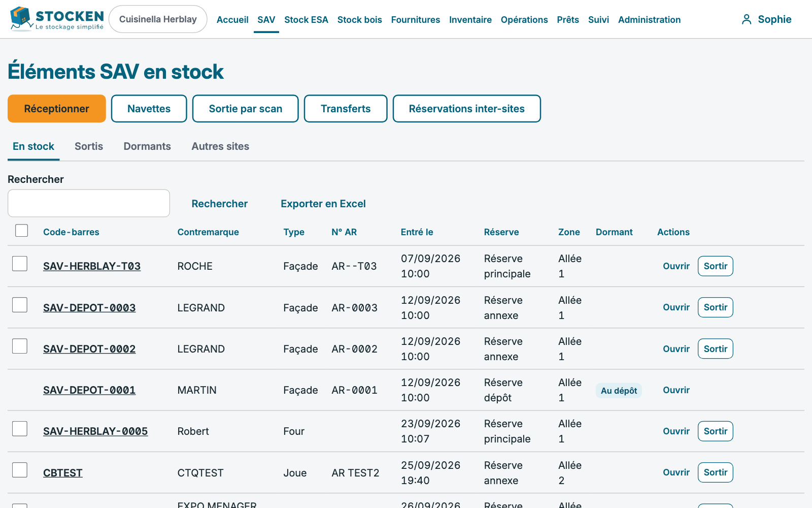
Task: Click the orange Réceptionner button
Action: (57, 109)
